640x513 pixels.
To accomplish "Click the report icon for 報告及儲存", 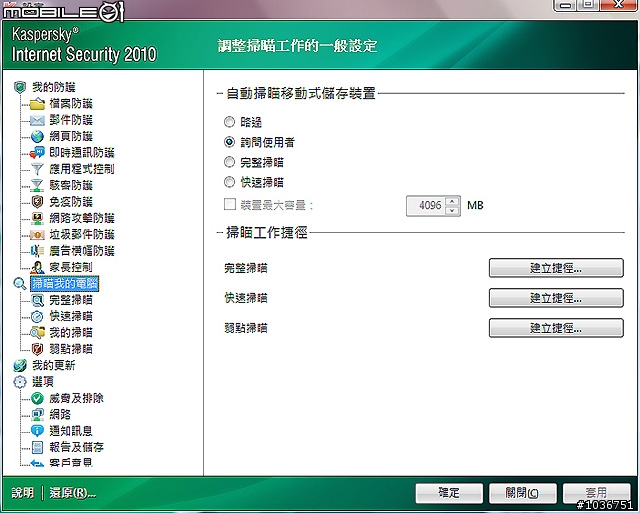I will pos(37,447).
